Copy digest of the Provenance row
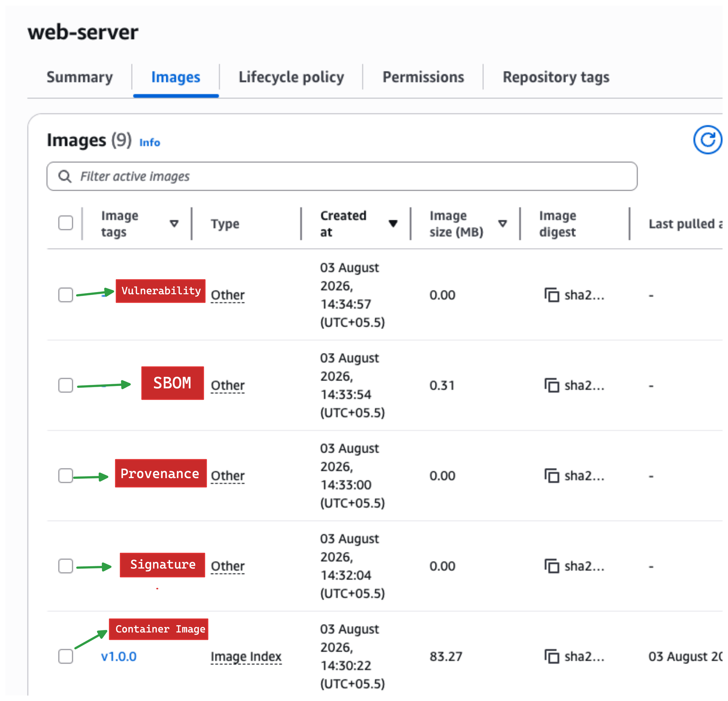728x701 pixels. (552, 476)
